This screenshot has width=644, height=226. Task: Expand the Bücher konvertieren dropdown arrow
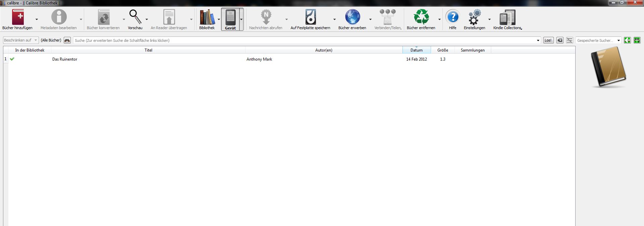(x=124, y=19)
